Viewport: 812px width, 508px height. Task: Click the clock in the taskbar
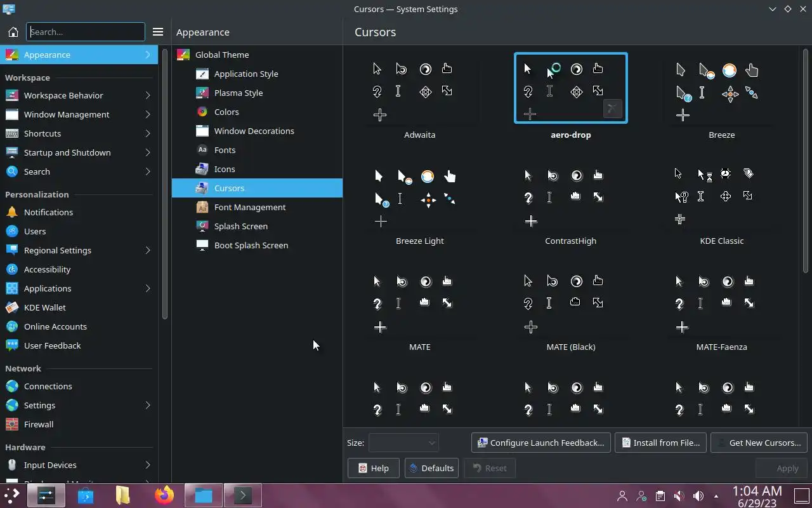(x=757, y=496)
